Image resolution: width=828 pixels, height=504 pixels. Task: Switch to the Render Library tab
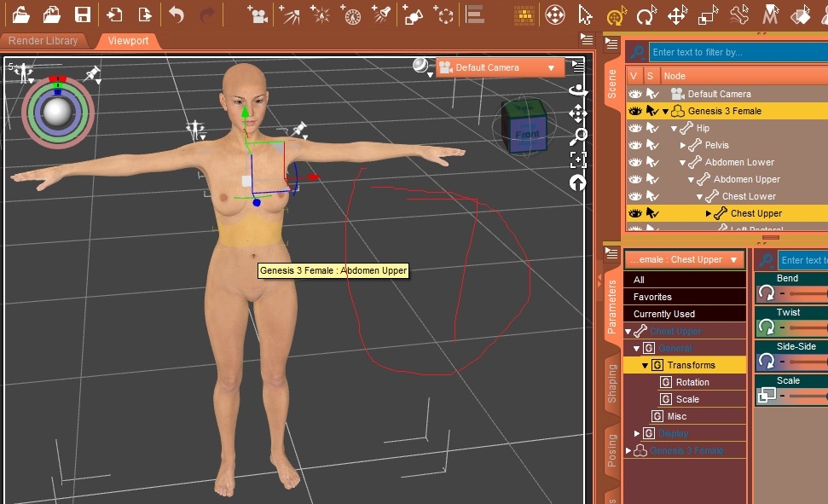click(43, 40)
